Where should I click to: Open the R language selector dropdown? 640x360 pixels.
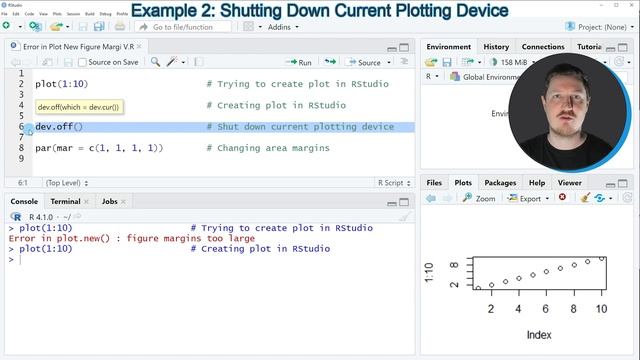tap(432, 76)
